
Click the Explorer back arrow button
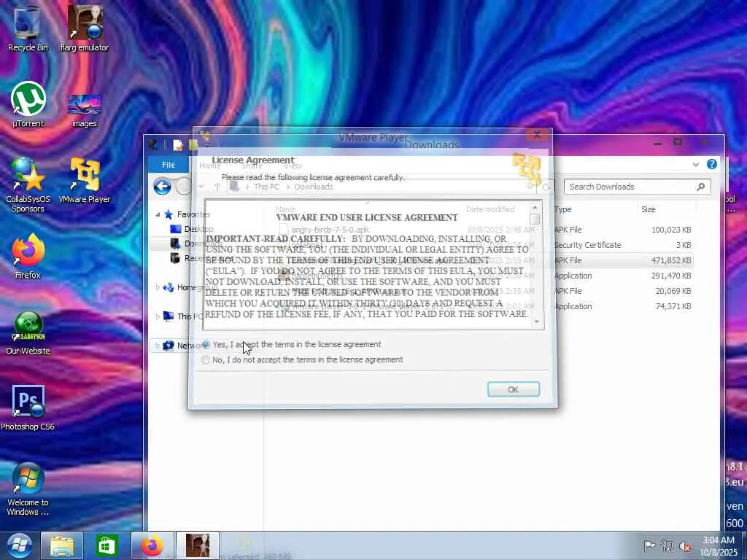click(163, 186)
